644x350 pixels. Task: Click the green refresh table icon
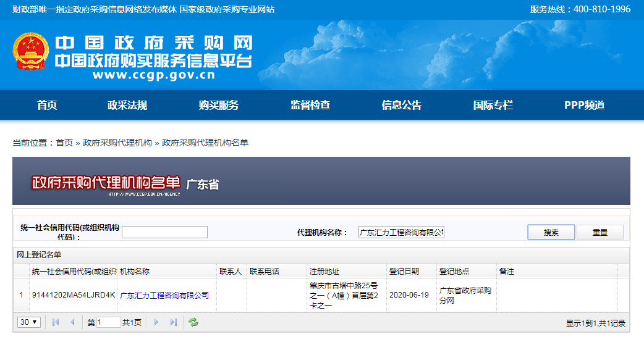(x=193, y=322)
